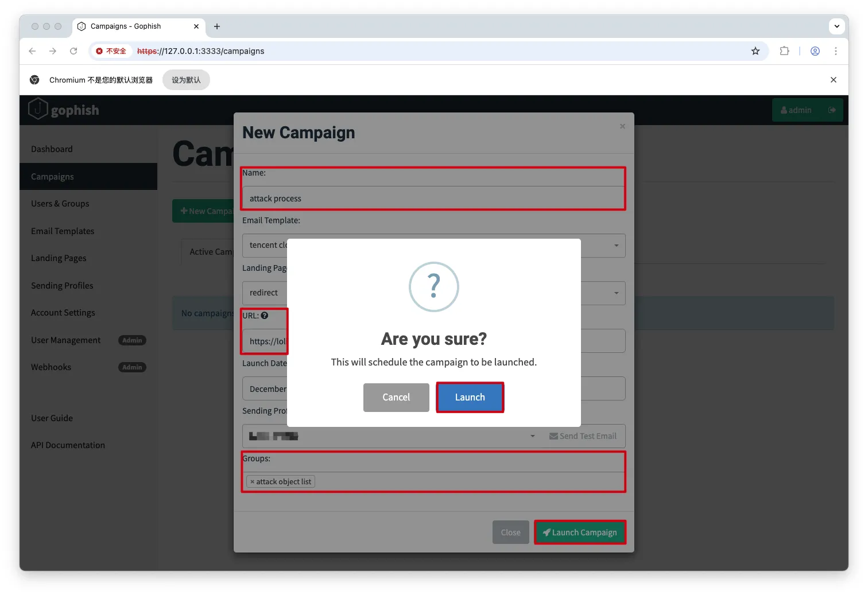Click the campaign Name input field
This screenshot has width=868, height=595.
click(x=433, y=199)
